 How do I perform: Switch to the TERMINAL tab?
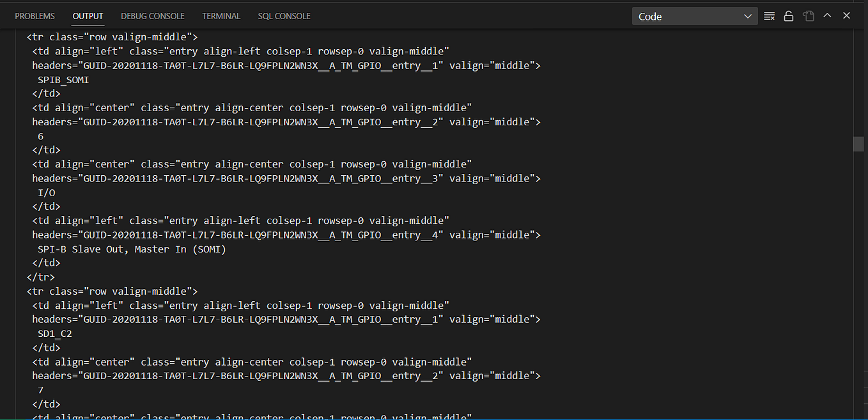point(221,16)
